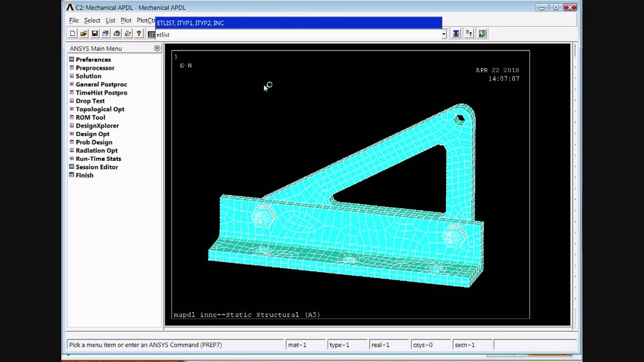644x362 pixels.
Task: Expand the General Postproc tree node
Action: [x=71, y=84]
